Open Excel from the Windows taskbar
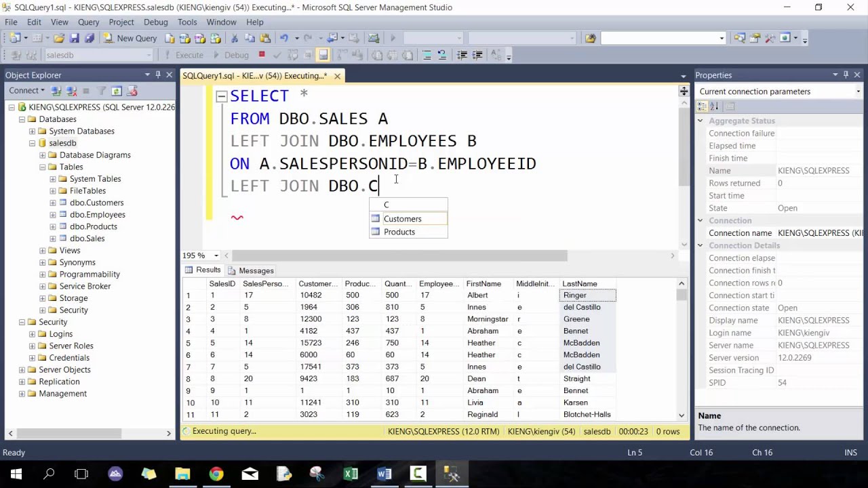 click(351, 474)
